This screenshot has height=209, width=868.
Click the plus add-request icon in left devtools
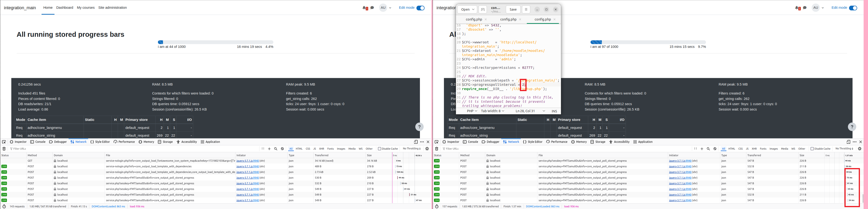pos(269,149)
